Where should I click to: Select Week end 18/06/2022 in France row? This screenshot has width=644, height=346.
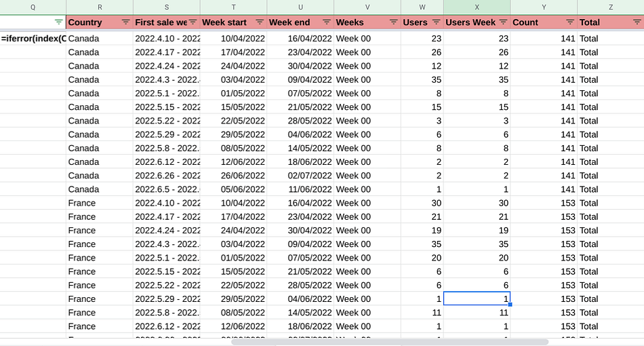300,326
